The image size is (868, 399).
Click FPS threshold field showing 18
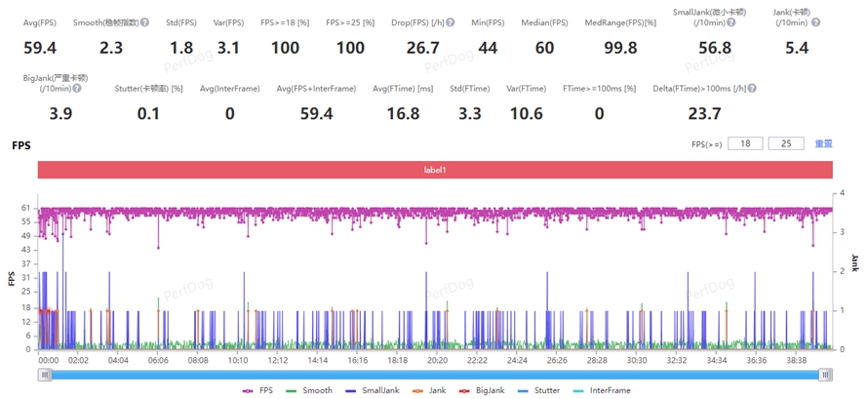(x=743, y=143)
